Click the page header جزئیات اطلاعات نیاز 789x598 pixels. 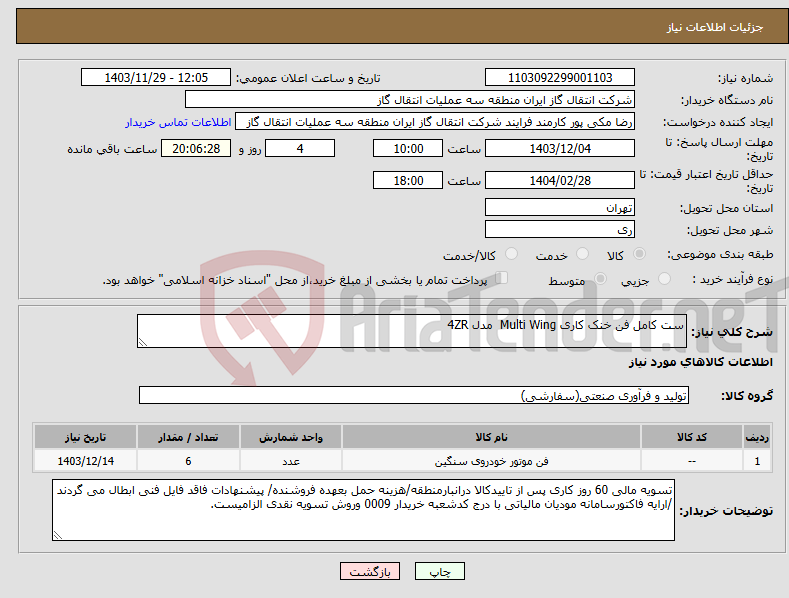click(715, 27)
